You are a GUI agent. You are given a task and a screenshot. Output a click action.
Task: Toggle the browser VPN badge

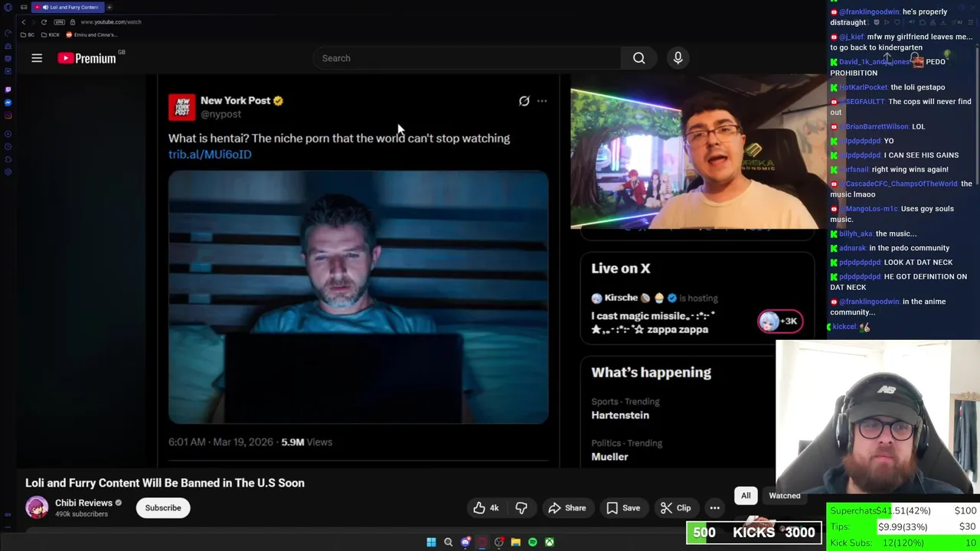[x=60, y=22]
